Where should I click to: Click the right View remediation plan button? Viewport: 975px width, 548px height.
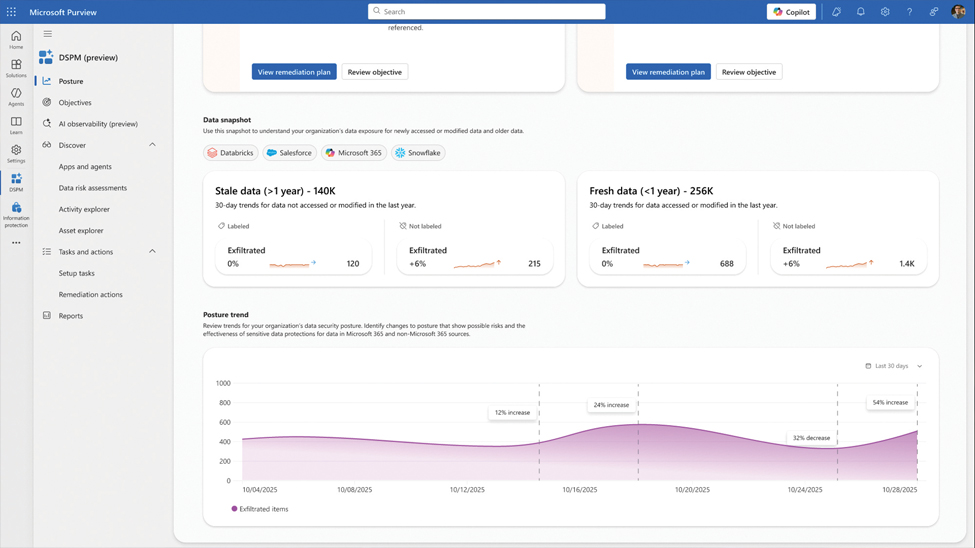[668, 72]
